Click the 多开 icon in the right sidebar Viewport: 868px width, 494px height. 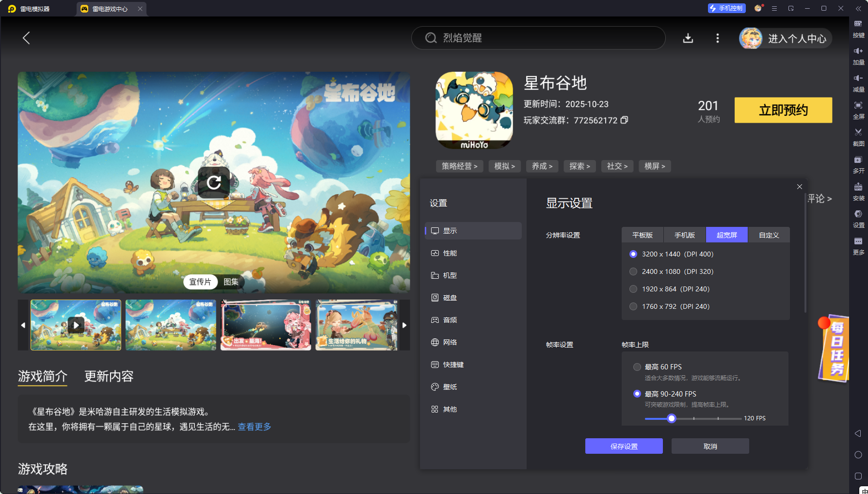(858, 164)
